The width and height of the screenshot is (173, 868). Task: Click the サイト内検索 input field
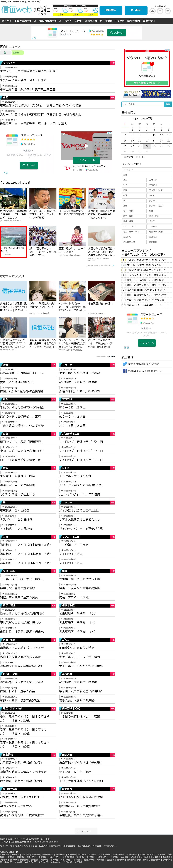(143, 104)
